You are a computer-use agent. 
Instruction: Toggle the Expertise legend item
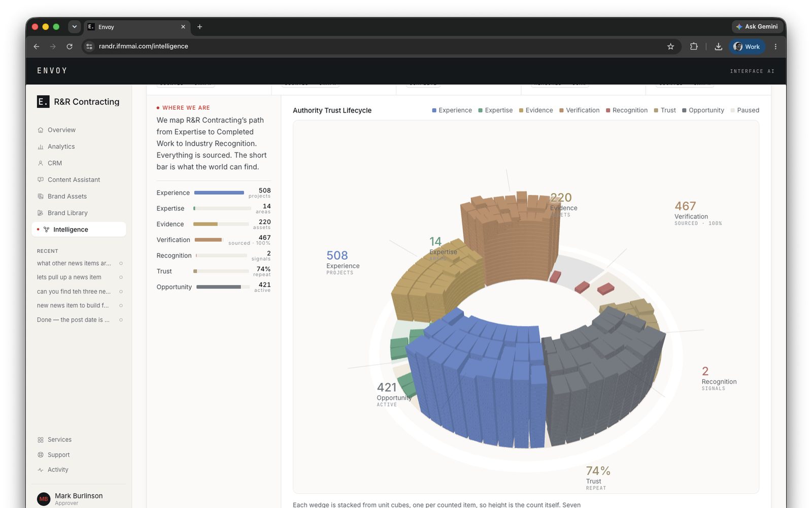[495, 110]
